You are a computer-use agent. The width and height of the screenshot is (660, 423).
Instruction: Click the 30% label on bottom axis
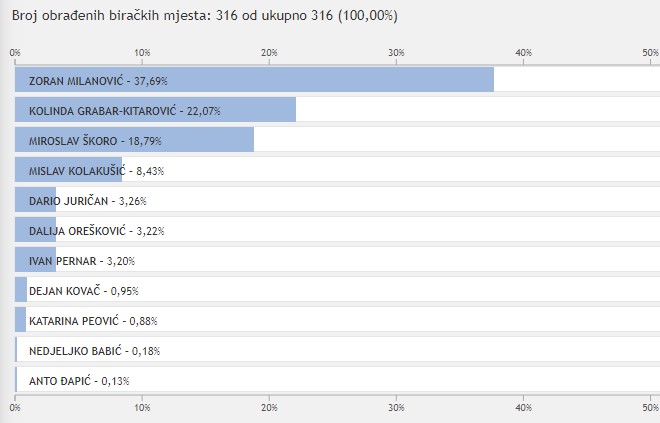[x=396, y=407]
